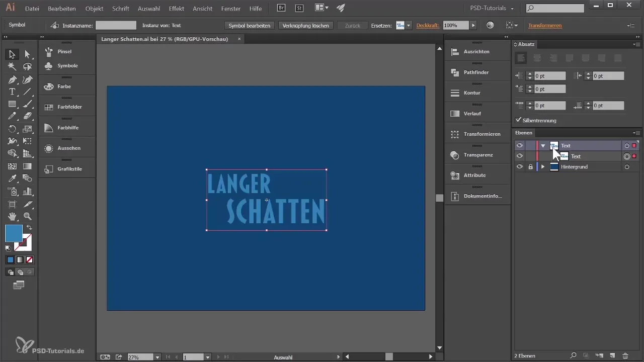Hide the Hintergrund layer
The height and width of the screenshot is (362, 644).
pos(520,166)
